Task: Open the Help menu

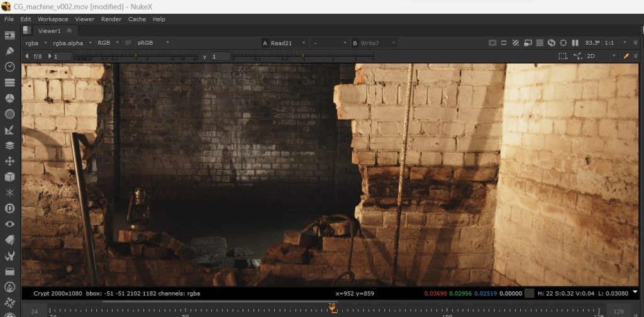Action: [x=159, y=19]
